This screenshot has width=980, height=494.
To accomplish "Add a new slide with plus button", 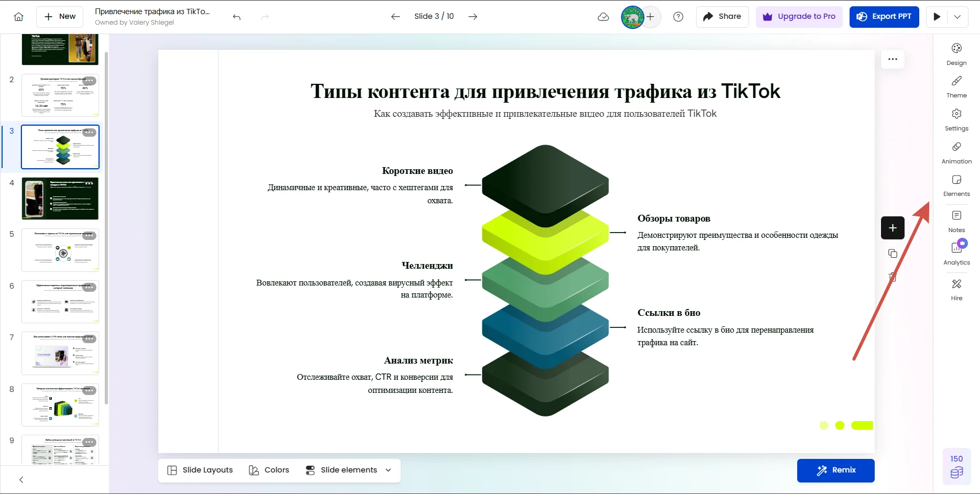I will click(x=893, y=228).
